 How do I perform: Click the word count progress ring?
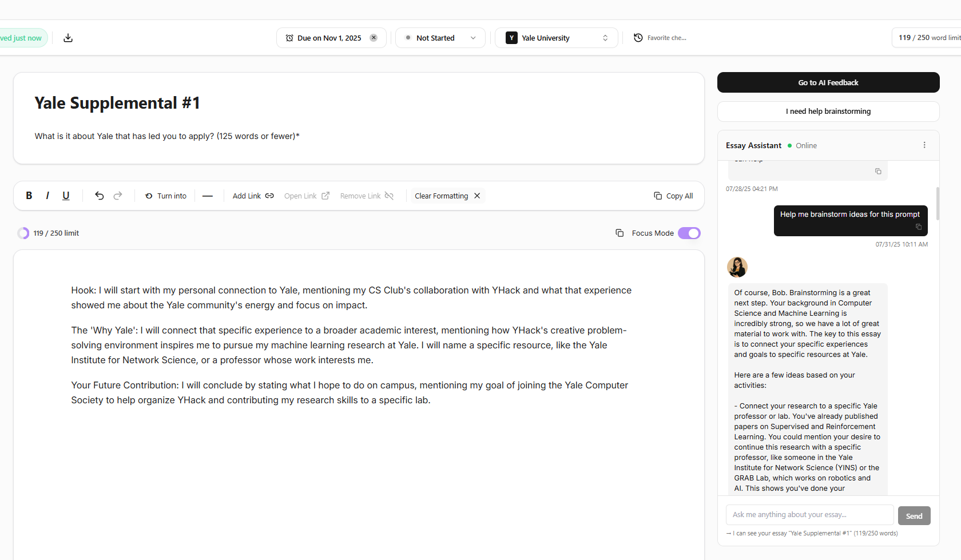point(23,233)
